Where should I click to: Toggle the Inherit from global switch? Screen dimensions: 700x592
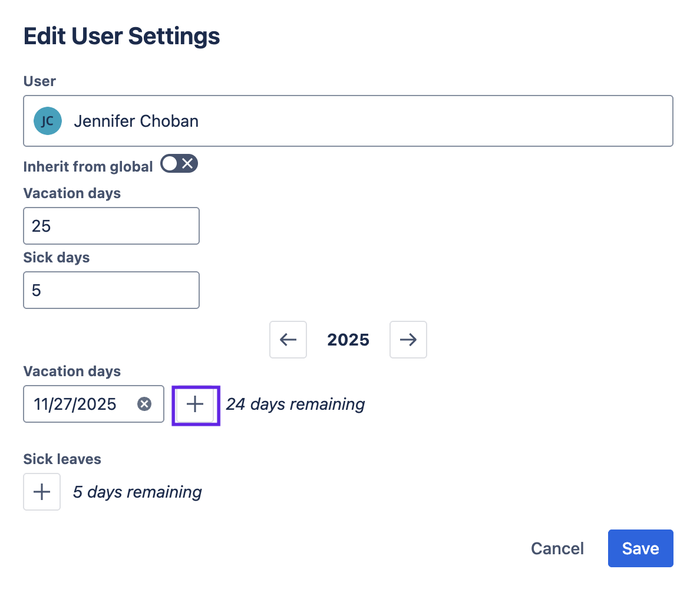point(179,165)
